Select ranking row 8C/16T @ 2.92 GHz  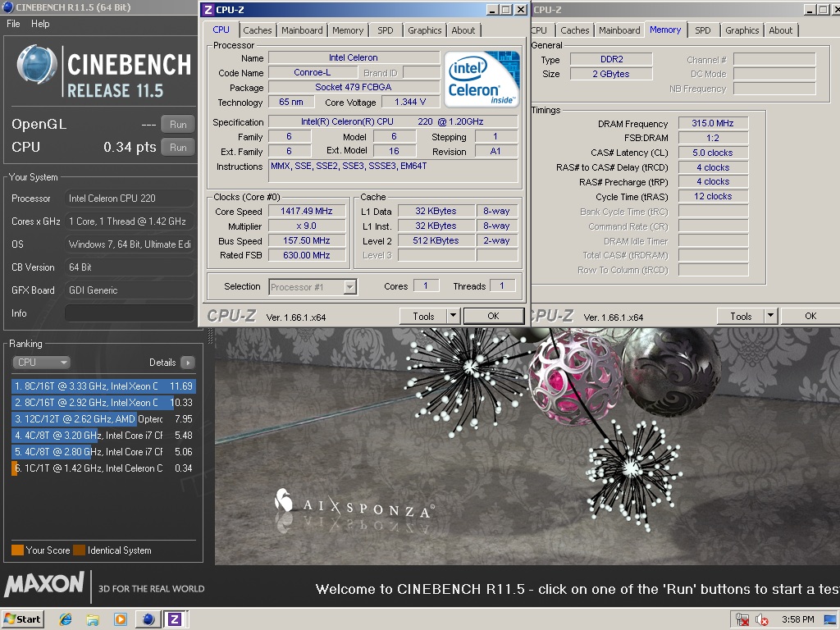pyautogui.click(x=103, y=403)
